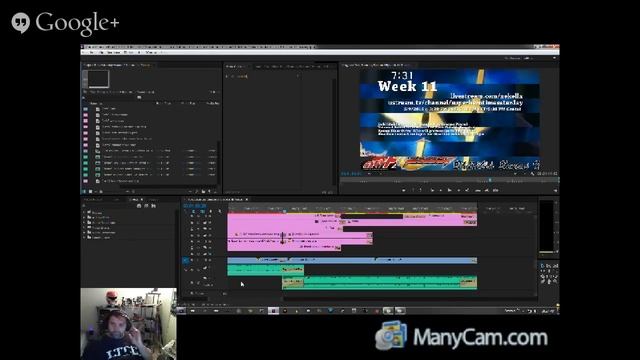The height and width of the screenshot is (360, 640).
Task: Toggle 32-bit Color effects filter
Action: tap(147, 206)
